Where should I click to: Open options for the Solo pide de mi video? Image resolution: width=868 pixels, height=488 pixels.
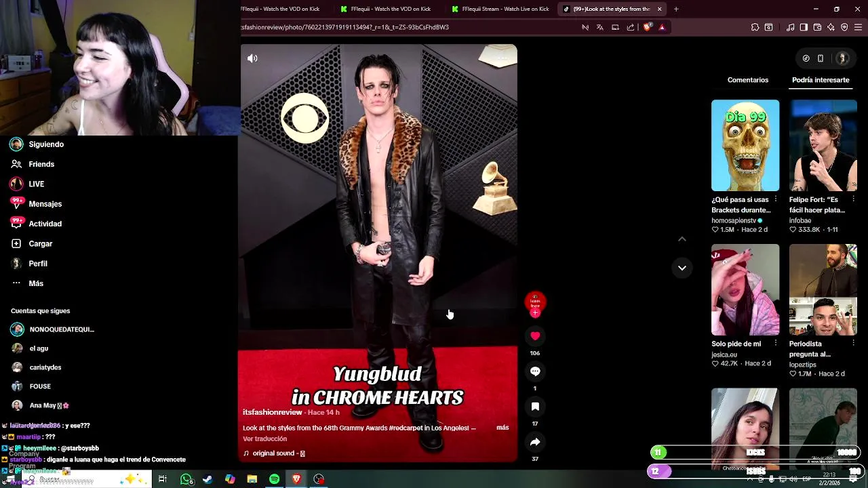point(776,344)
